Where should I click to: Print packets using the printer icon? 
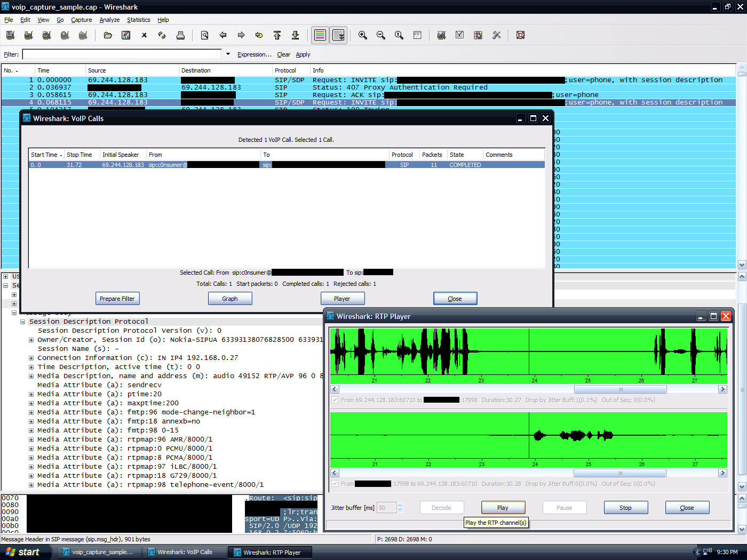(180, 35)
